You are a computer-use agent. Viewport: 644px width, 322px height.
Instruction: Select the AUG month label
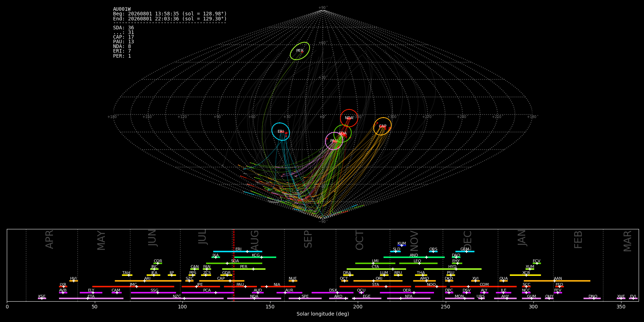coord(255,240)
